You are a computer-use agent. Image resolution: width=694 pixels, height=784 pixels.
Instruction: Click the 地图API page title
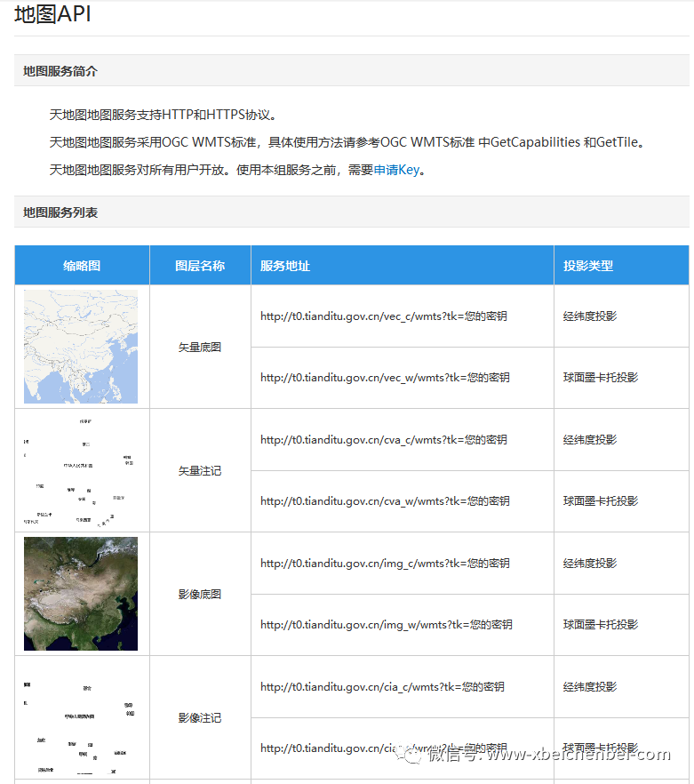pos(52,14)
